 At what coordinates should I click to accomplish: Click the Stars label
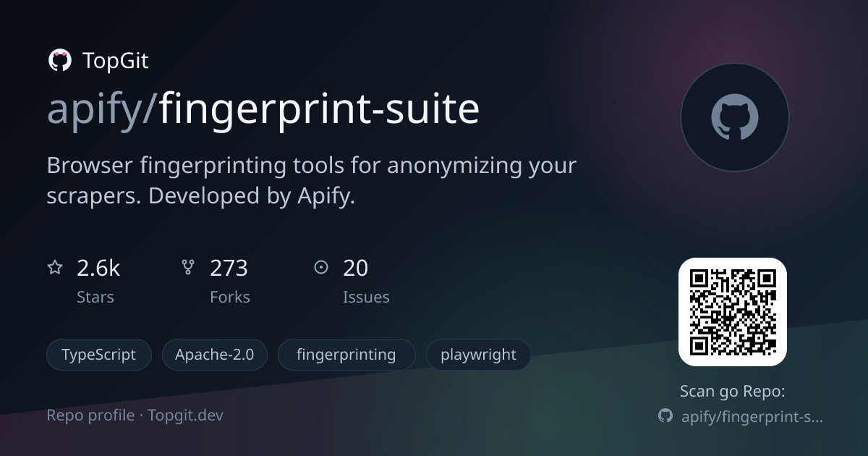tap(95, 297)
